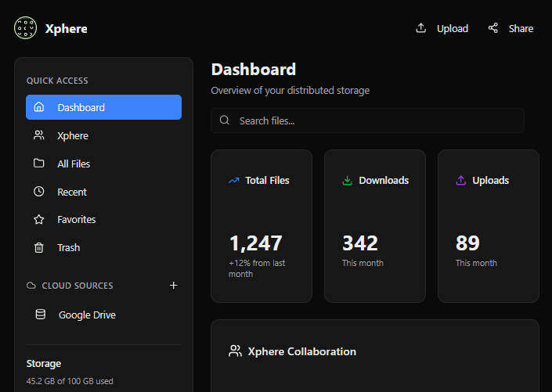Screen dimensions: 552x392
Task: Click the cloud icon beside Cloud Sources
Action: point(31,286)
